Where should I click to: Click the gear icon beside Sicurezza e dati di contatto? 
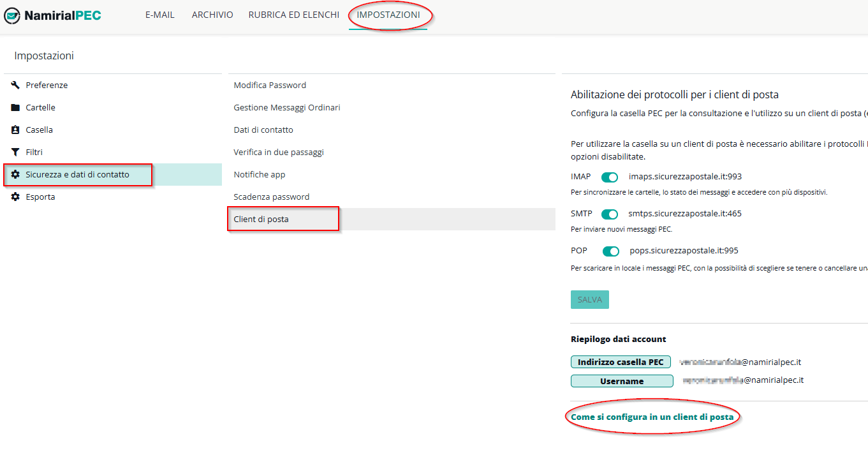(15, 174)
